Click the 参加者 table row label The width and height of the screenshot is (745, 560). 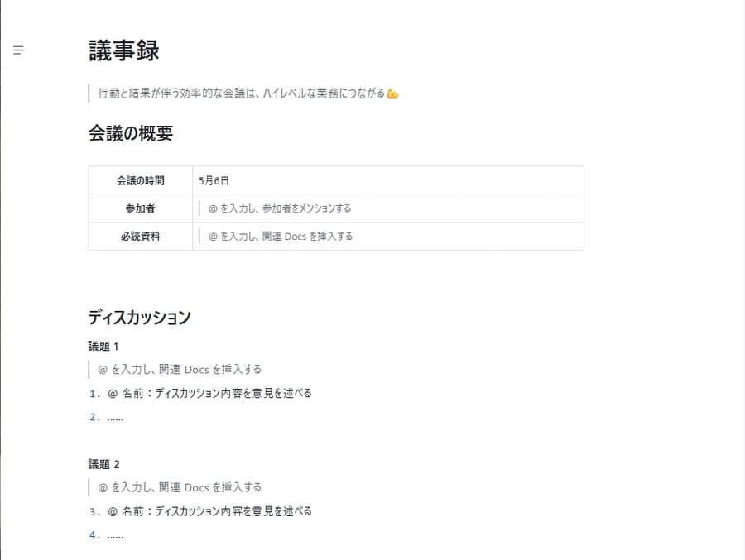(x=139, y=208)
